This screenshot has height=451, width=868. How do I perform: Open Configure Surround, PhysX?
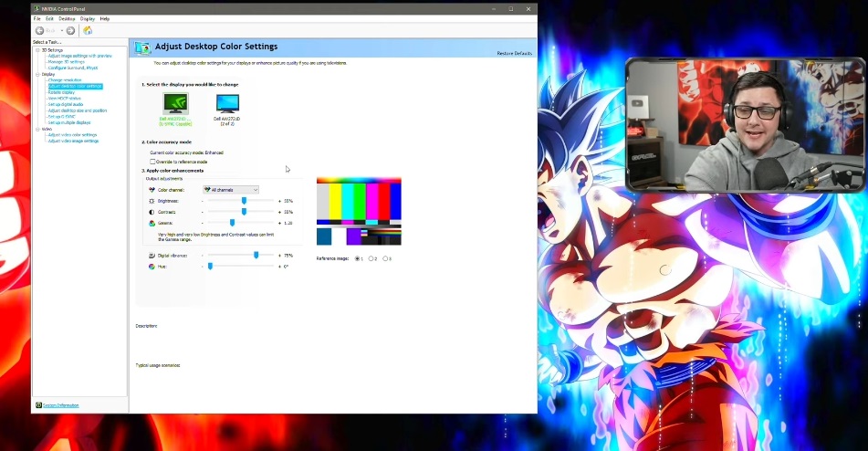point(73,68)
